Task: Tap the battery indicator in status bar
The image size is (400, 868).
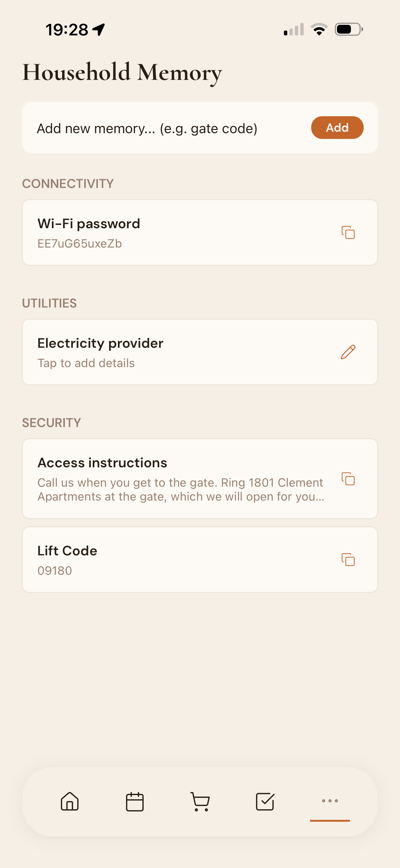Action: (x=349, y=29)
